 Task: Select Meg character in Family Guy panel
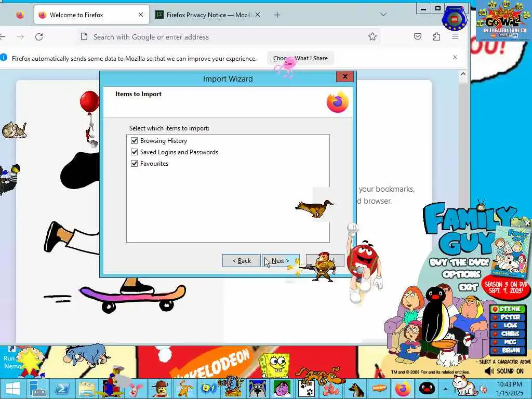tap(508, 342)
